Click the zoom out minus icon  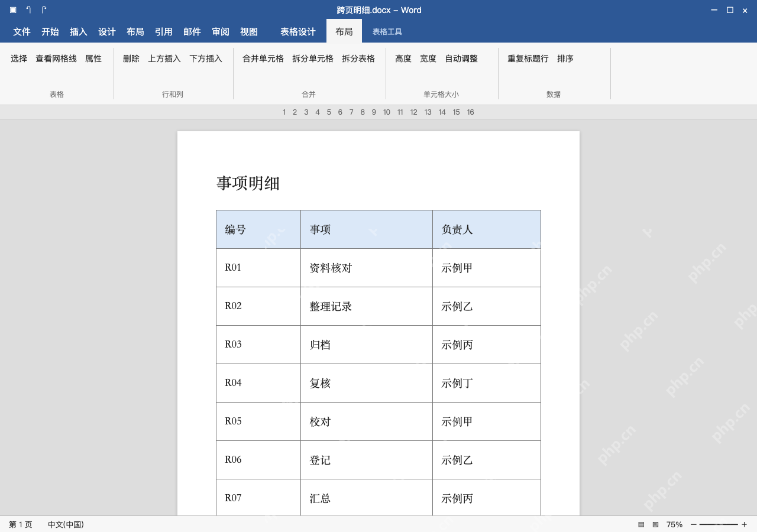pos(694,524)
